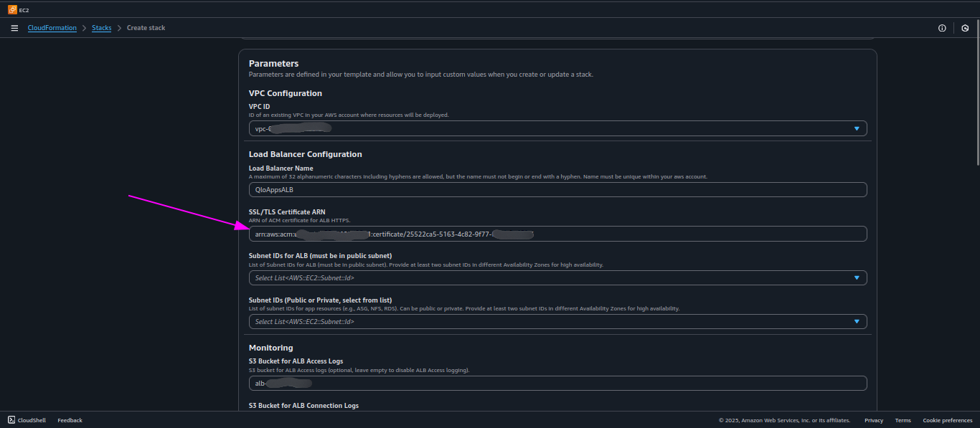Open the Privacy link
Image resolution: width=980 pixels, height=428 pixels.
874,420
